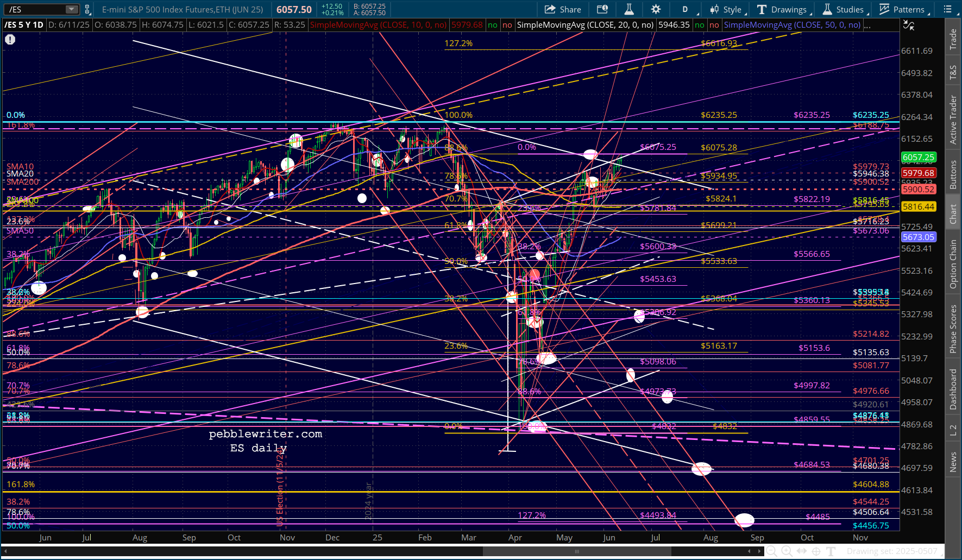Open the Share menu

tap(563, 9)
